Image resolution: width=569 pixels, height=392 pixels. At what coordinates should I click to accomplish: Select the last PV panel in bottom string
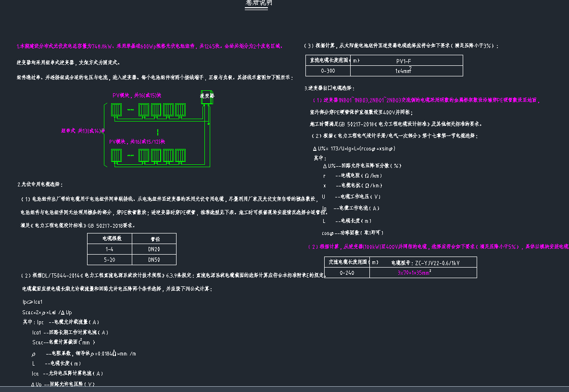pyautogui.click(x=180, y=156)
